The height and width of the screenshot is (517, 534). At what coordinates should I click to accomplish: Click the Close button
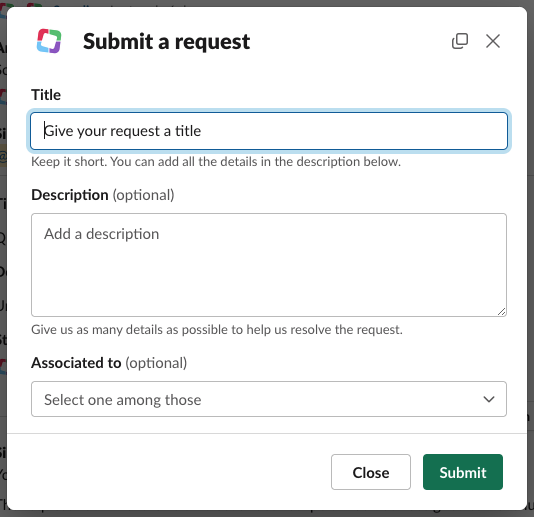[371, 472]
